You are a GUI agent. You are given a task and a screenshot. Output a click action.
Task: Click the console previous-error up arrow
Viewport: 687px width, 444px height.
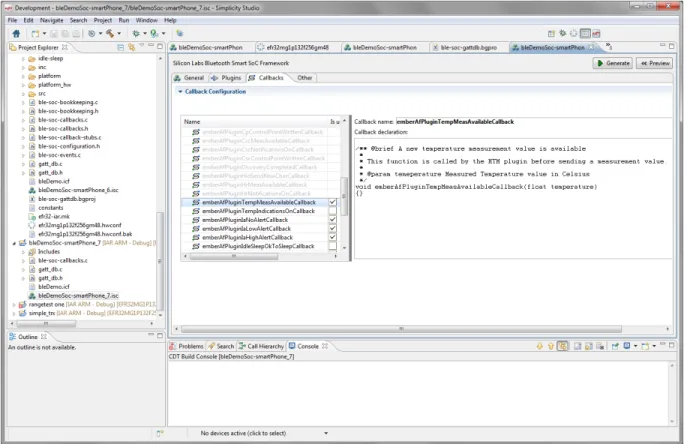551,346
